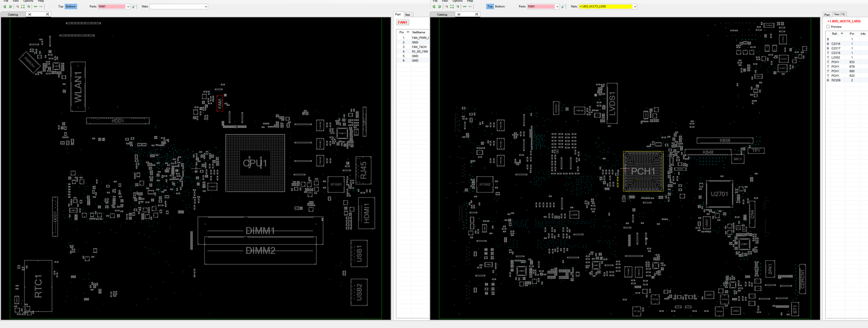Screen dimensions: 868x328
Task: Select C2318 row in Net list
Action: 846,53
